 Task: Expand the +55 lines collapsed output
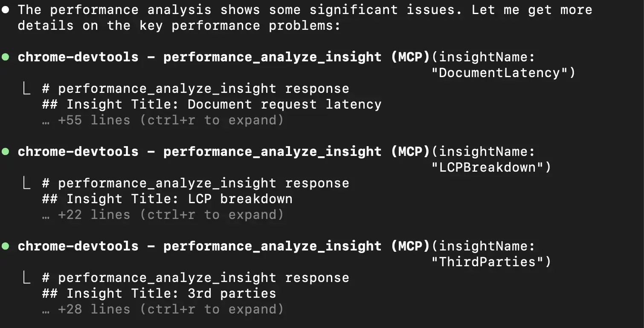point(162,120)
